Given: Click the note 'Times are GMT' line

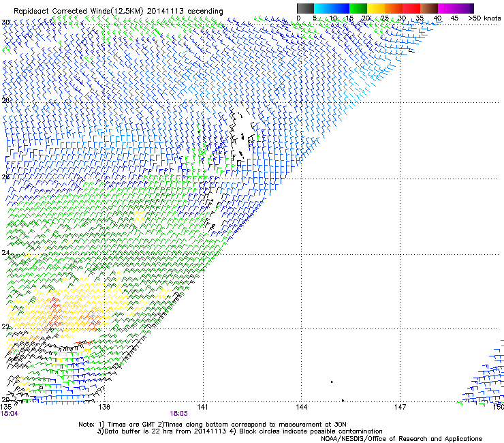Looking at the screenshot, I should (212, 425).
